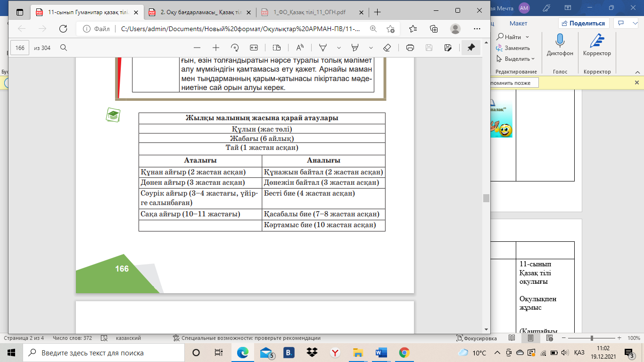Enable Фокусировка mode in Word status bar
644x362 pixels.
click(x=477, y=338)
